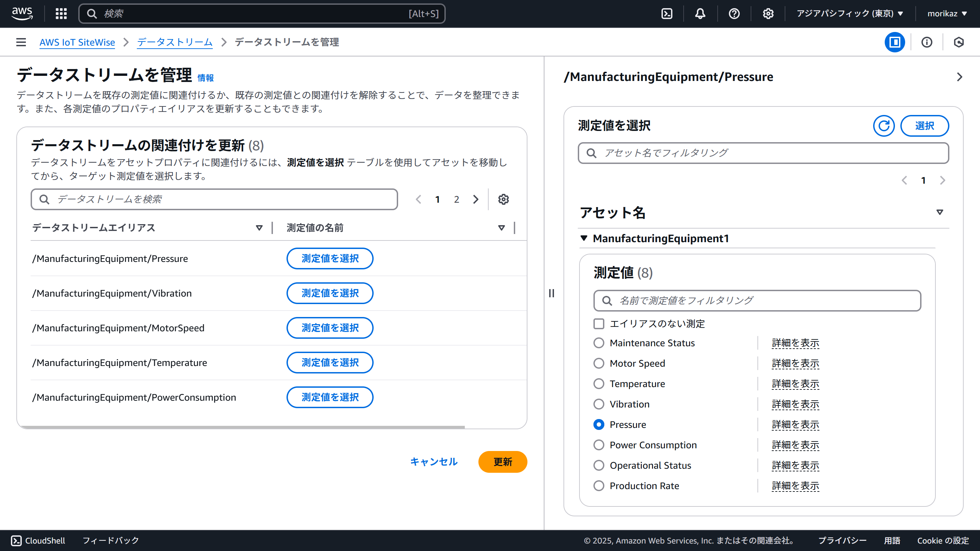The width and height of the screenshot is (980, 551).
Task: Open フィードバック in the footer
Action: click(111, 540)
